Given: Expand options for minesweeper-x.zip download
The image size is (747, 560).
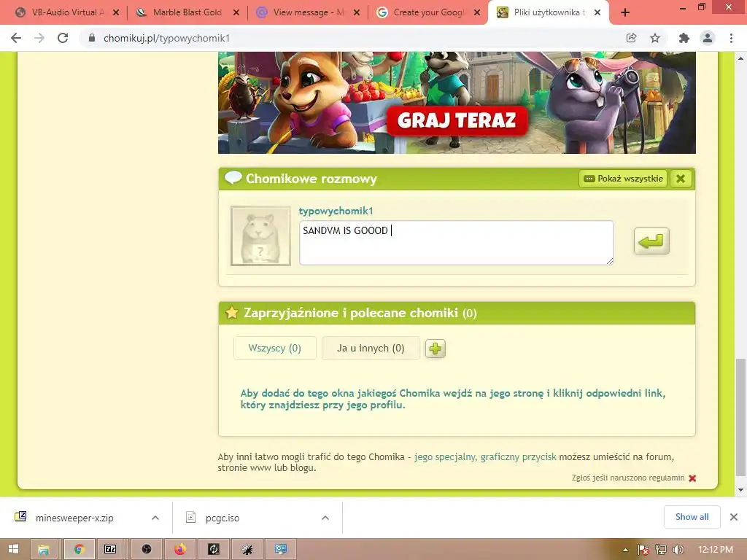Looking at the screenshot, I should click(155, 518).
